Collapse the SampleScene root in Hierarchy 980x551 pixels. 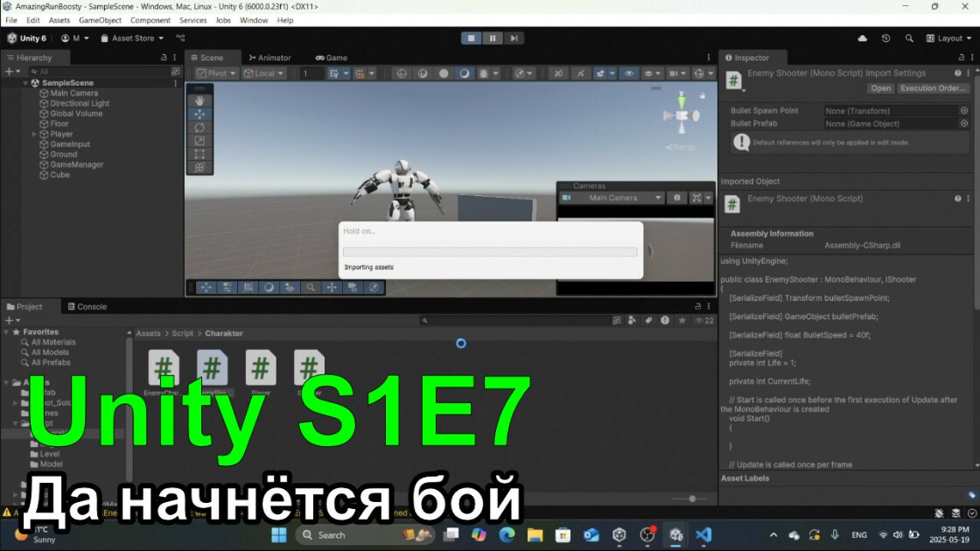click(x=25, y=83)
